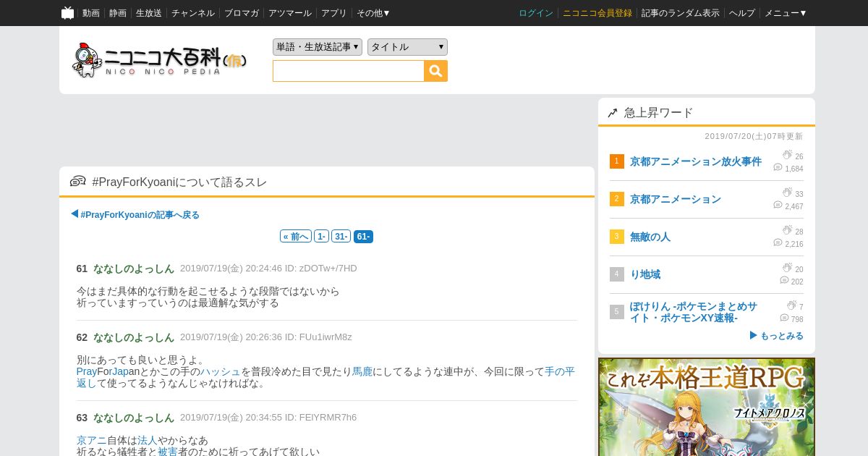868x456 pixels.
Task: Click the ハッシュ link in comment 62
Action: point(221,371)
